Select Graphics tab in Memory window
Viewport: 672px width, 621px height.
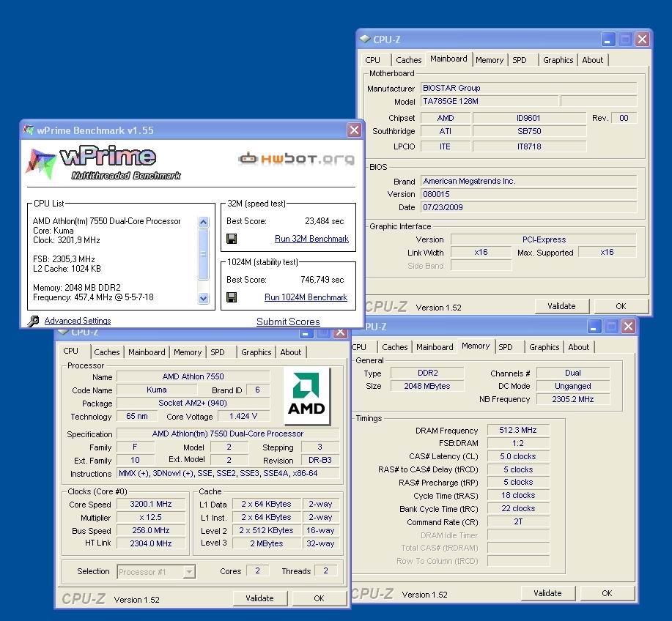[544, 347]
